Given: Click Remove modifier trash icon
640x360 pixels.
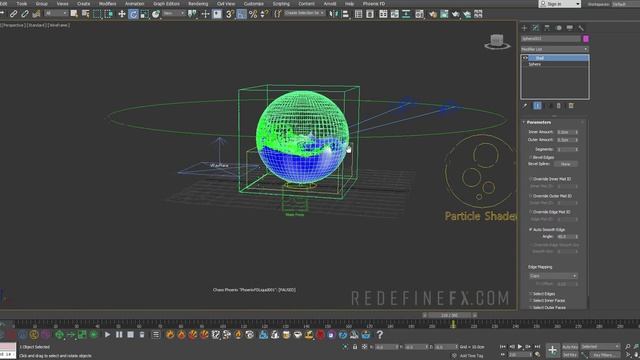Looking at the screenshot, I should coord(559,106).
